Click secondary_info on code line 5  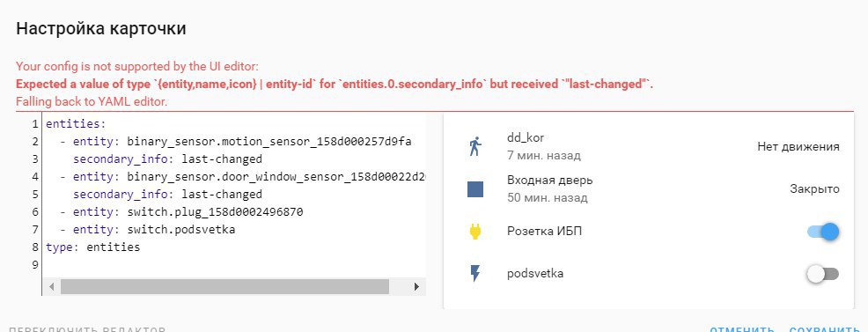167,195
